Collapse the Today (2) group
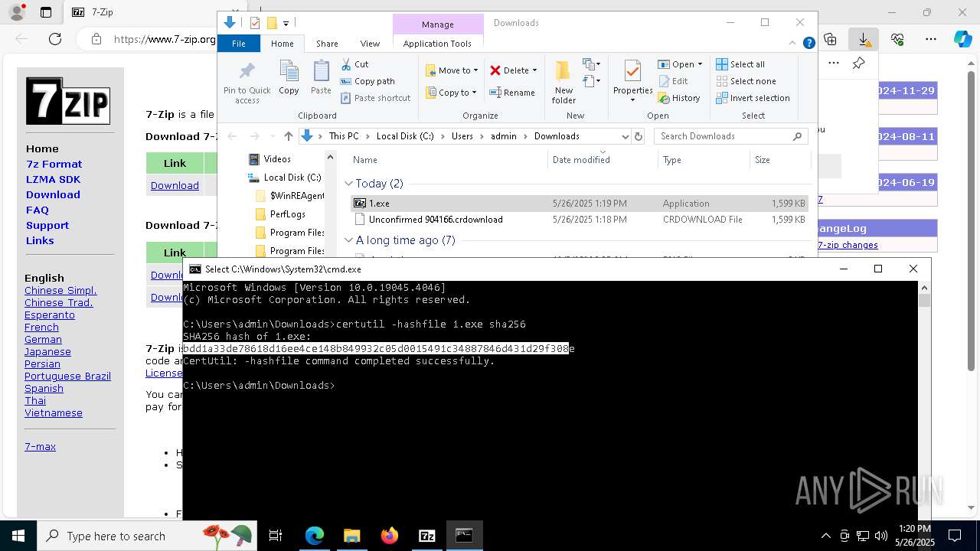This screenshot has width=980, height=551. point(348,184)
